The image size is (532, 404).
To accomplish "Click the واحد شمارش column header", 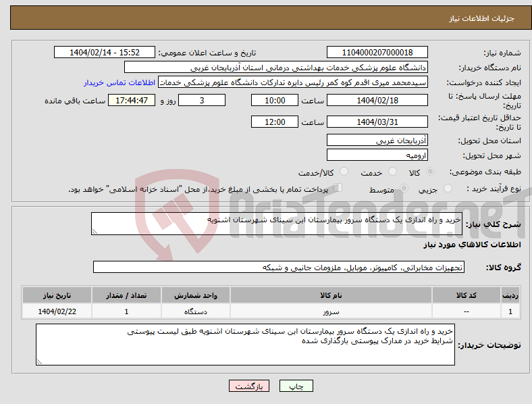I will 196,295.
